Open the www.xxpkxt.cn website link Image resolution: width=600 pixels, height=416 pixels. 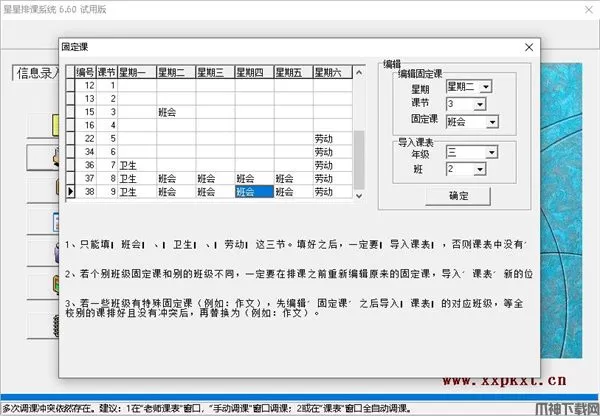point(504,380)
